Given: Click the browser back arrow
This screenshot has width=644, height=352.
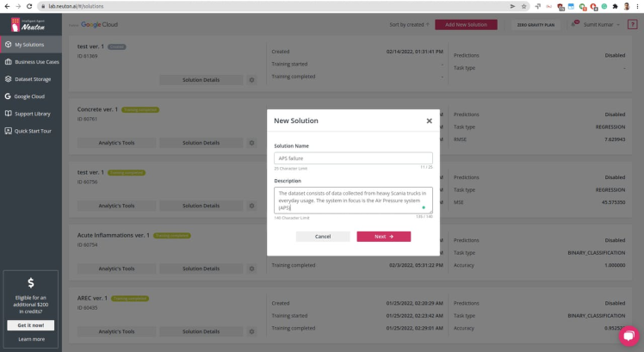Looking at the screenshot, I should (x=7, y=6).
